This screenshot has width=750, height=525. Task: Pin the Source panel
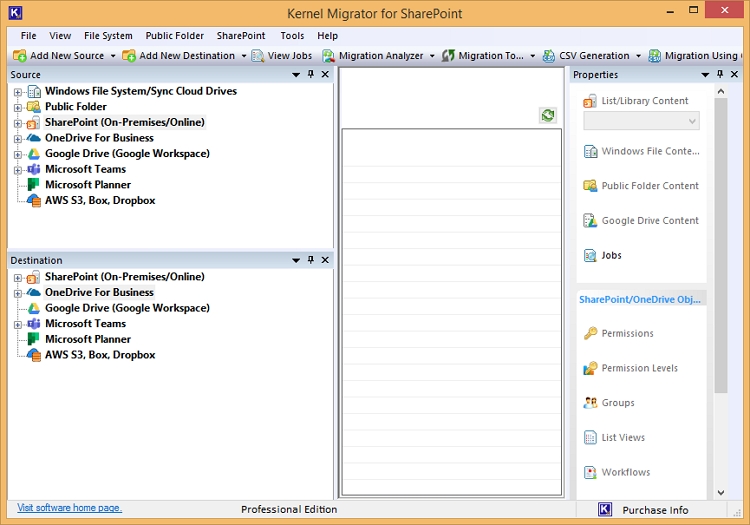[311, 74]
